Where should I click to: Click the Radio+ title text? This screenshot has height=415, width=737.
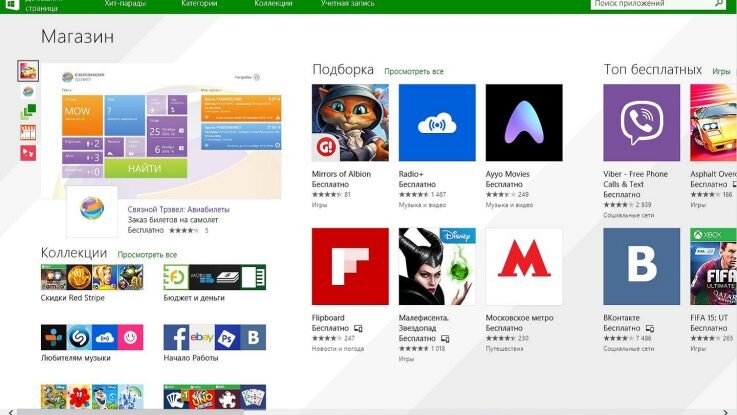pyautogui.click(x=411, y=174)
